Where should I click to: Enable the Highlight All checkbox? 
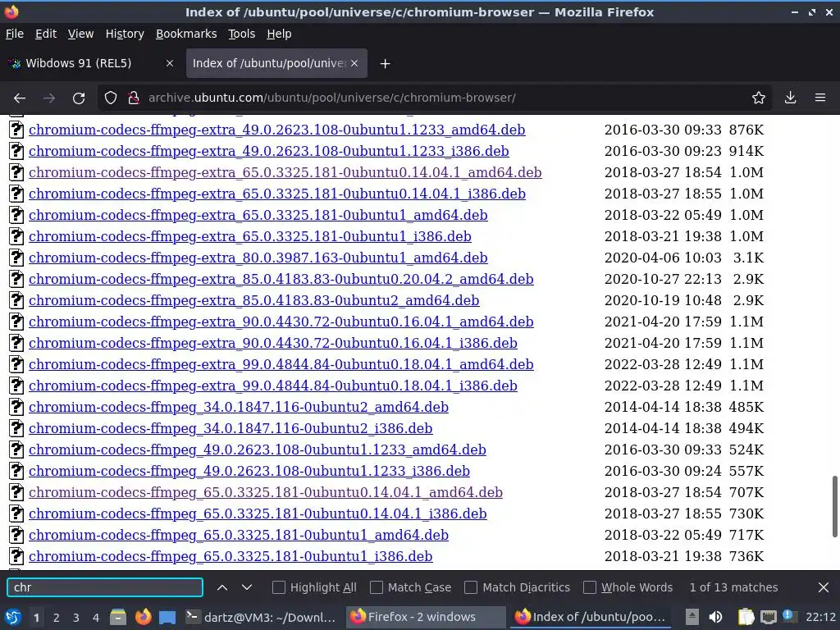coord(279,587)
